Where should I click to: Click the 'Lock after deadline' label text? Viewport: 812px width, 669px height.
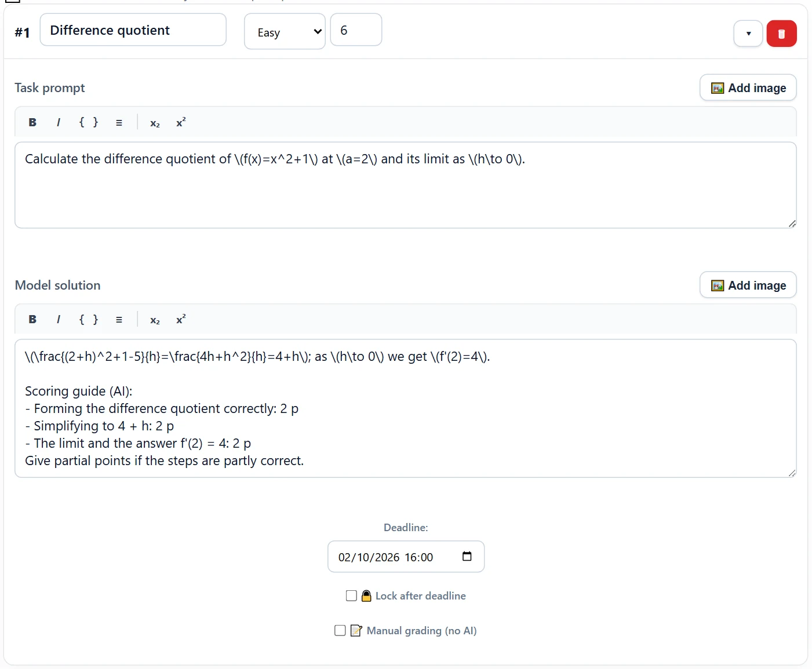click(x=421, y=596)
